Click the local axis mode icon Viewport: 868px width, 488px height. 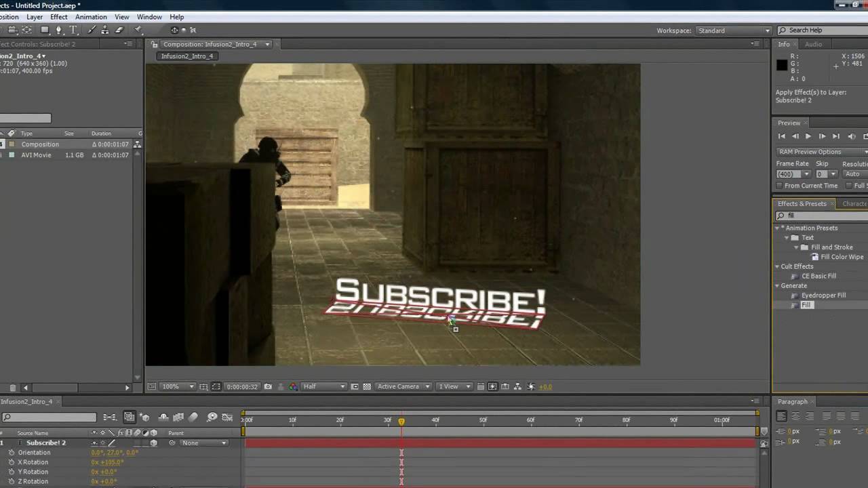click(x=174, y=30)
